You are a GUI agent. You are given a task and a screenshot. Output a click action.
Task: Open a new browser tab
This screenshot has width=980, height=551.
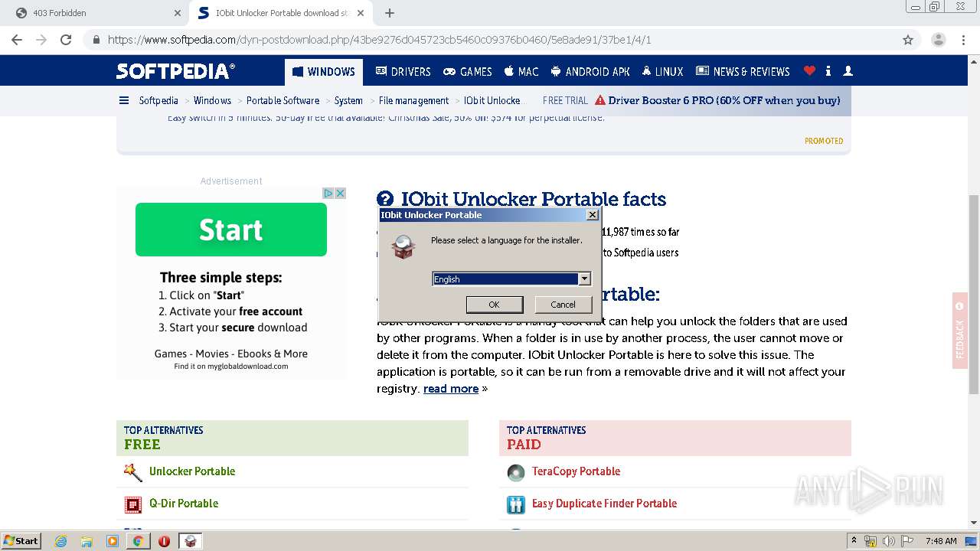[x=390, y=13]
